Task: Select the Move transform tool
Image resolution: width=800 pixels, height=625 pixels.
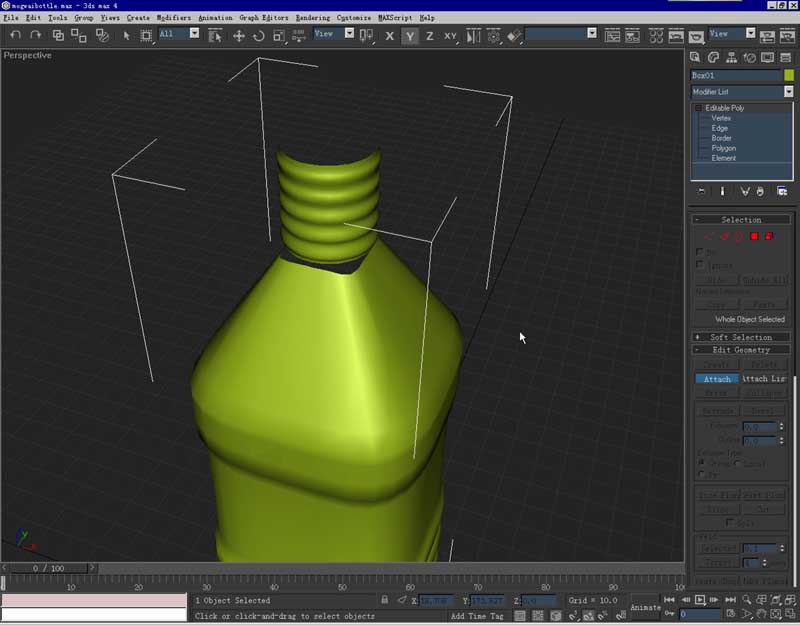Action: tap(239, 35)
